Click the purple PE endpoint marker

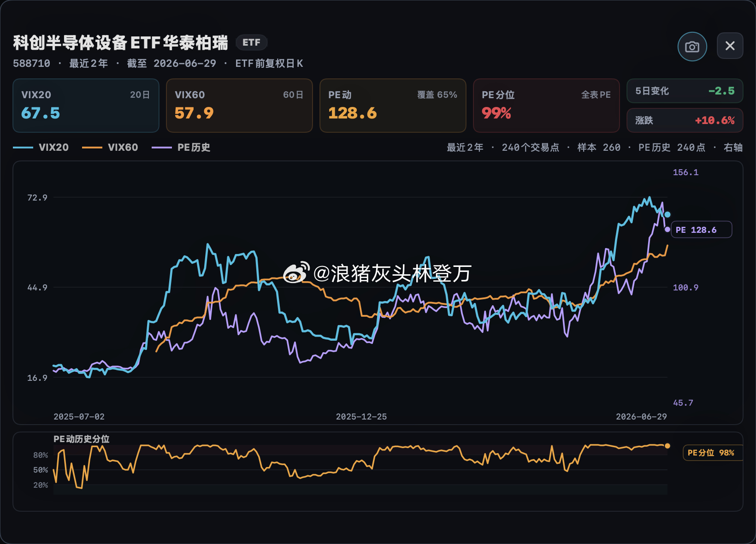(667, 229)
